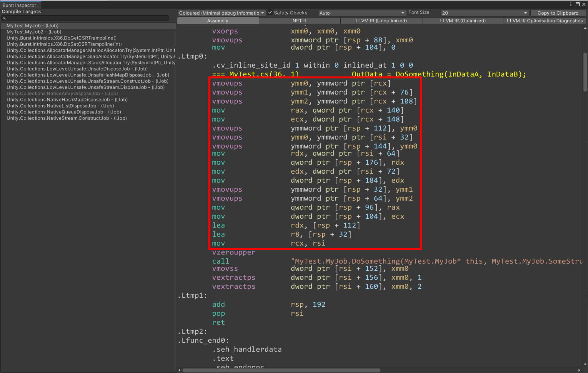This screenshot has height=373, width=588.
Task: Click the 'call' instruction line
Action: pos(397,261)
